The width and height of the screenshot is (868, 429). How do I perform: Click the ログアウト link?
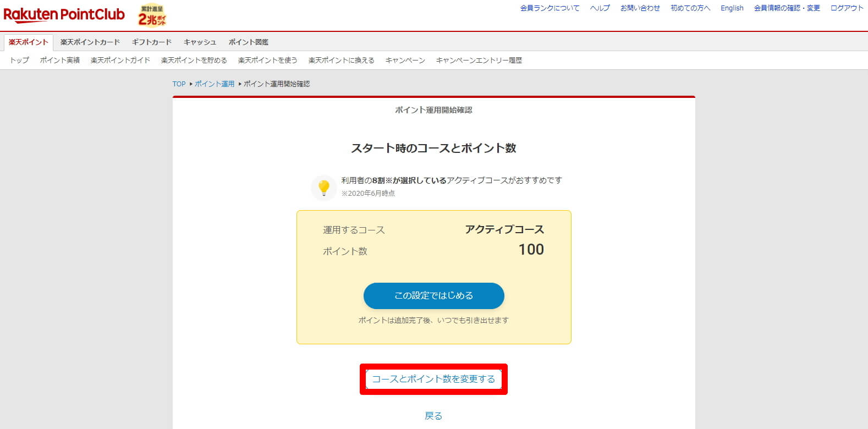point(847,8)
